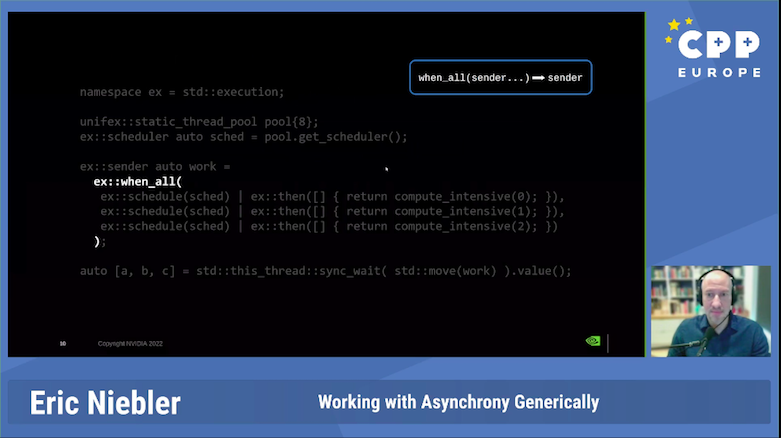Click the green NVIDIA logo on slide
Screen dimensions: 781x438
[x=593, y=341]
